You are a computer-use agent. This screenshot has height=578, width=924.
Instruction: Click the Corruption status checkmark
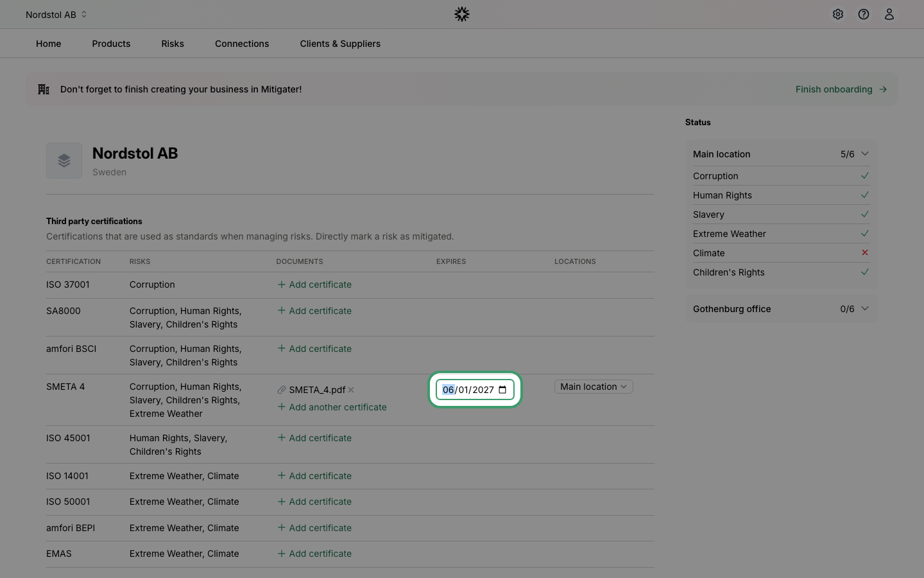865,175
